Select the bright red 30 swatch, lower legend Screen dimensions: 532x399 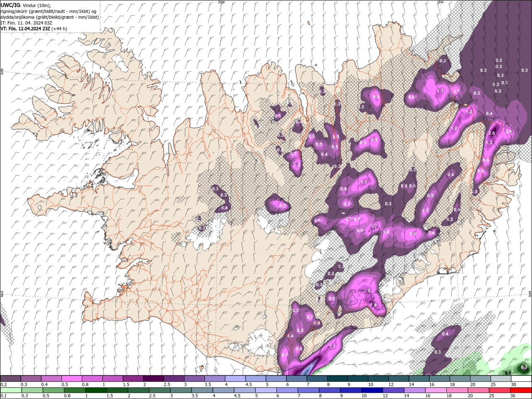[521, 390]
